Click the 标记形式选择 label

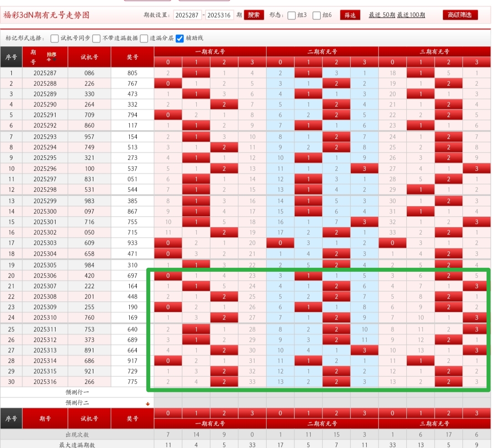(x=25, y=38)
